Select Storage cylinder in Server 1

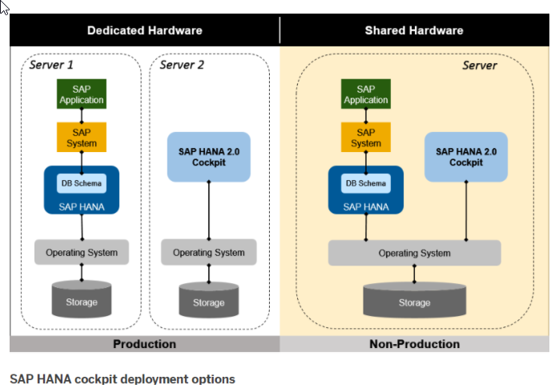(82, 299)
